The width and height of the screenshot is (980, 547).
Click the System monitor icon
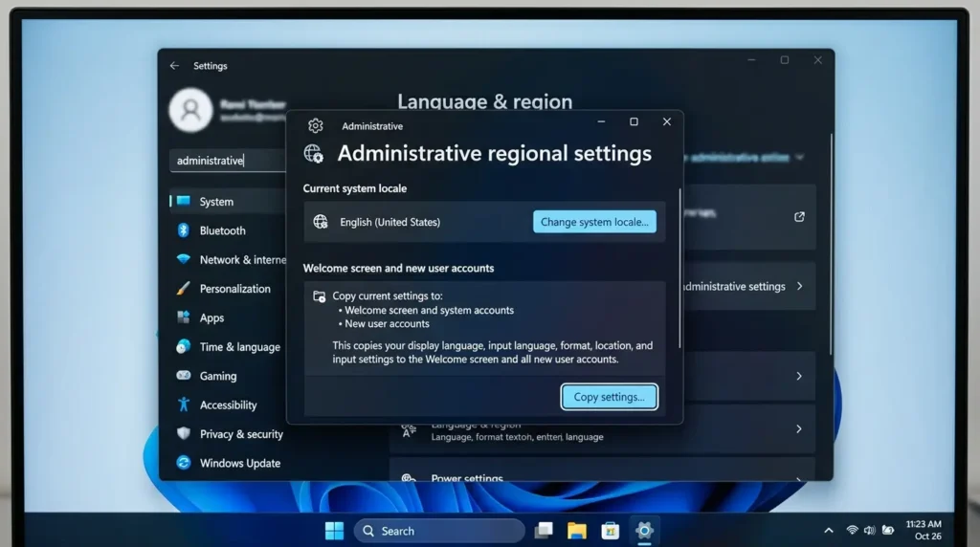coord(183,201)
